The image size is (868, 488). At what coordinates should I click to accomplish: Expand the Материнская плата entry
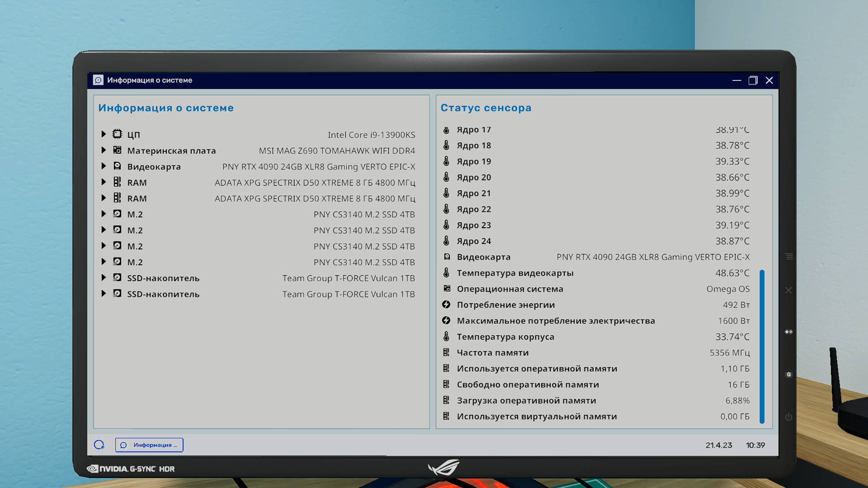point(104,150)
